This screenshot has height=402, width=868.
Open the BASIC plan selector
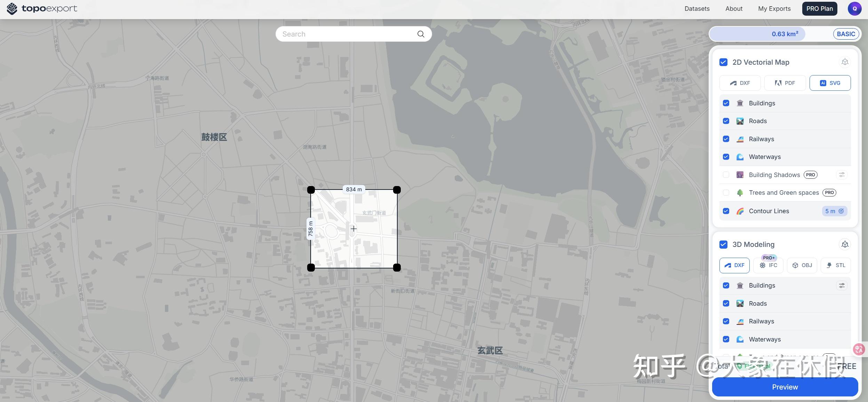pos(846,34)
